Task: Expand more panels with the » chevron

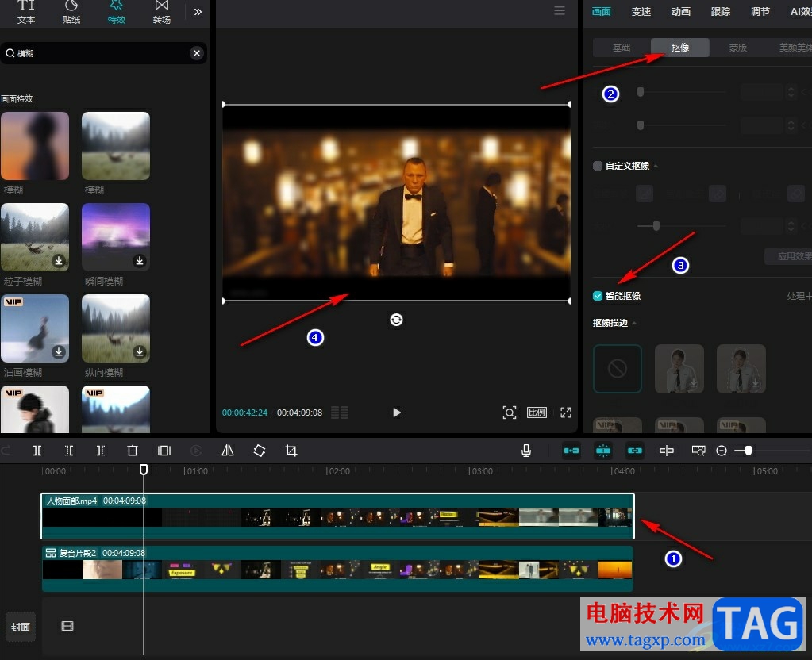Action: click(x=198, y=12)
